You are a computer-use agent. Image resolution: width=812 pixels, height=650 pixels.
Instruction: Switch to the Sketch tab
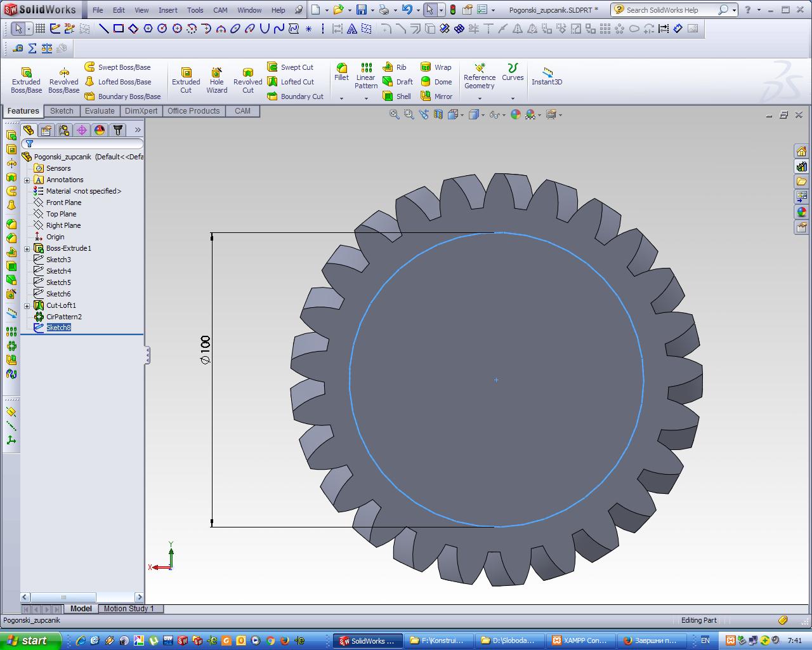(x=62, y=111)
